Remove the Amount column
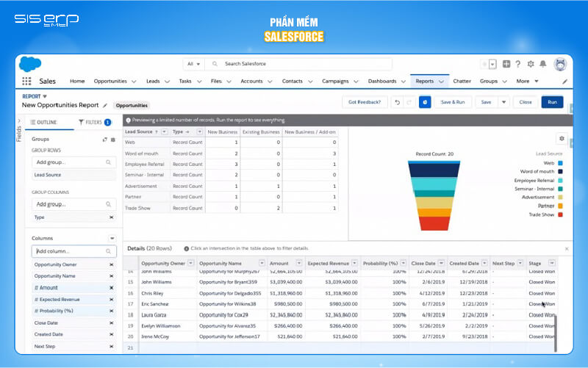The width and height of the screenshot is (588, 368). [x=112, y=288]
